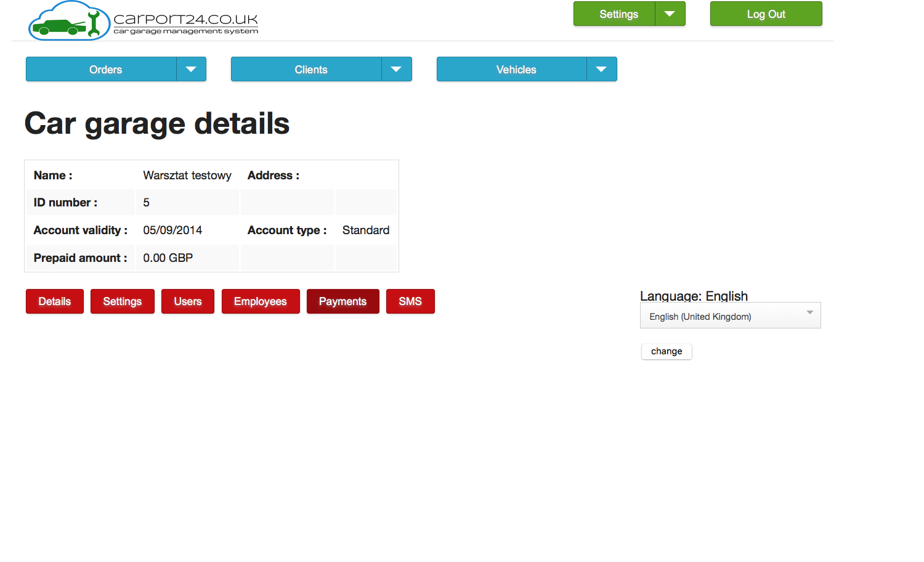This screenshot has width=924, height=562.
Task: Click the Warsztat testowy garage name
Action: tap(187, 176)
